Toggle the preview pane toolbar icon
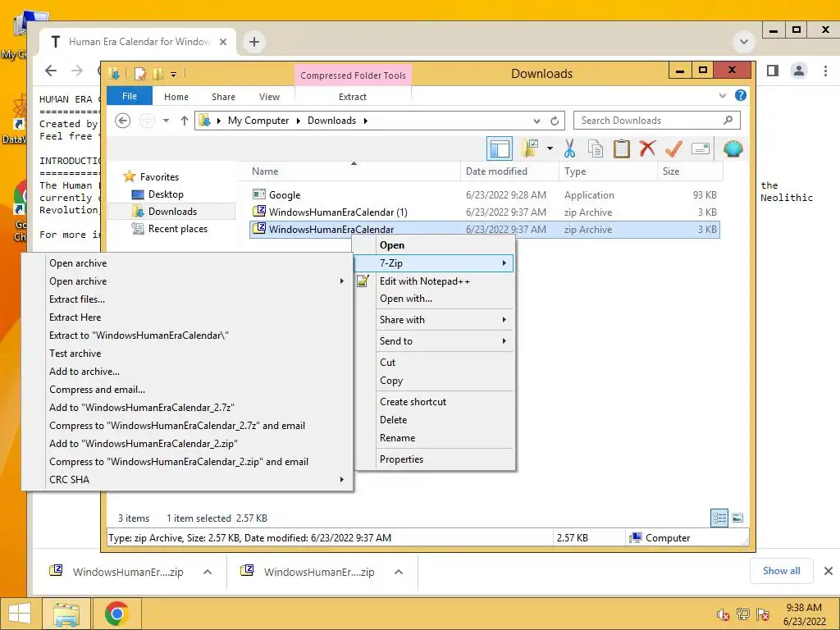 point(500,148)
